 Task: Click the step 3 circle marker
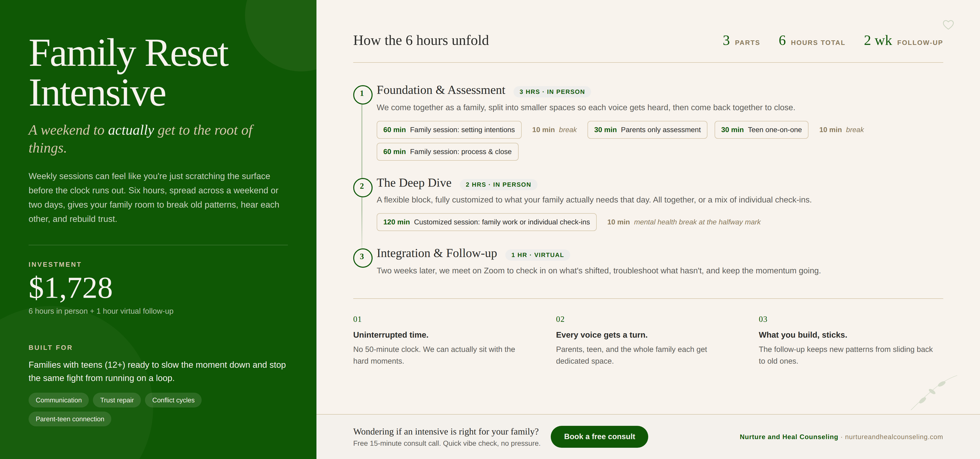pyautogui.click(x=362, y=258)
